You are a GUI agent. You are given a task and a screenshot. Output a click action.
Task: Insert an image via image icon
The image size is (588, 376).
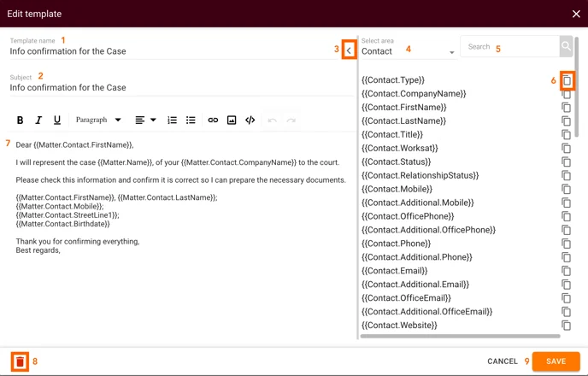click(x=232, y=120)
